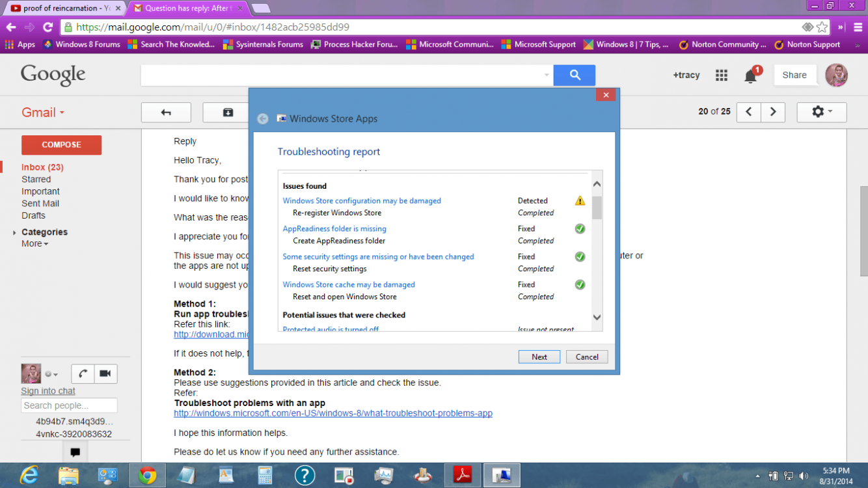Click the volume icon in the system tray
Screen dimensions: 868x488
(x=804, y=476)
